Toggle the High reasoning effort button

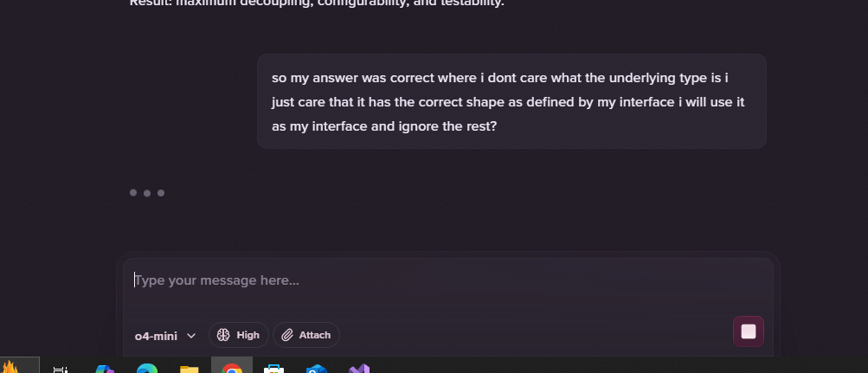coord(239,335)
